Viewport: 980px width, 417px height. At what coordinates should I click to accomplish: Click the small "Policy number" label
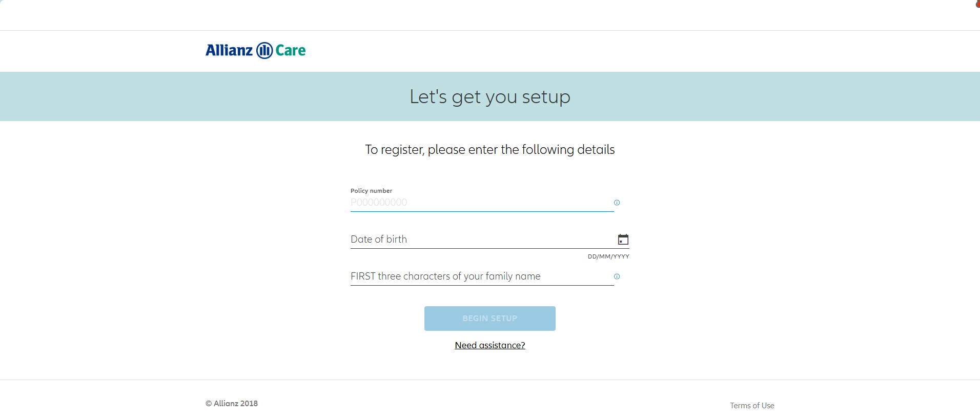click(x=371, y=191)
